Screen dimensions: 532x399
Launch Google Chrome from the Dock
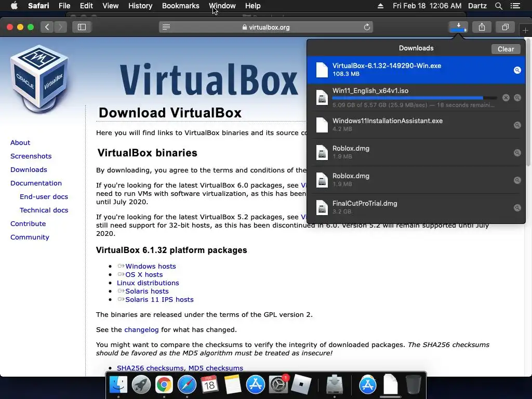tap(164, 385)
